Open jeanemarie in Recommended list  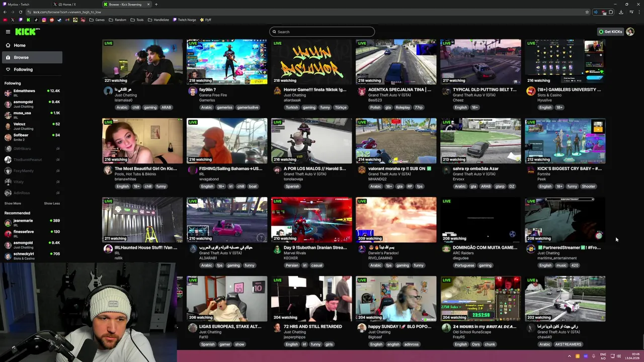pos(32,222)
